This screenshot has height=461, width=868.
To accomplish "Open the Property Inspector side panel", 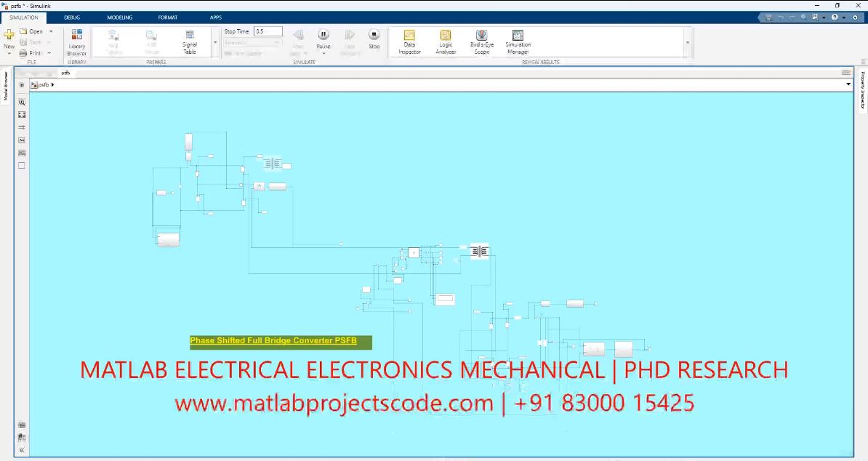I will point(862,91).
